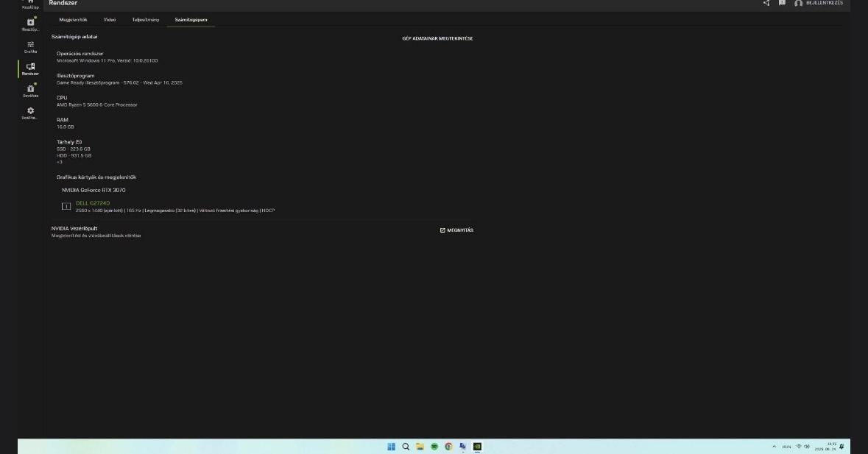Open the network Wi-Fi tray icon
The image size is (868, 454).
click(798, 446)
